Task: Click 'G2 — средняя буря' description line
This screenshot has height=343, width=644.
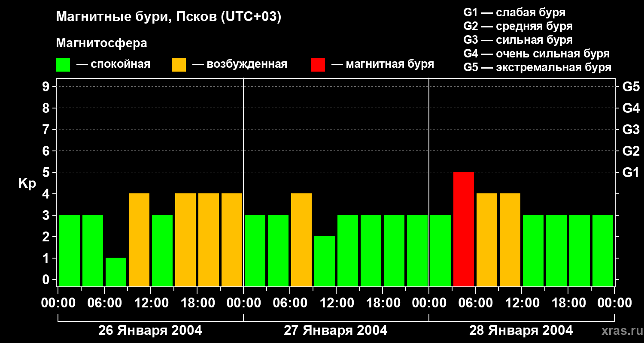Action: (518, 26)
